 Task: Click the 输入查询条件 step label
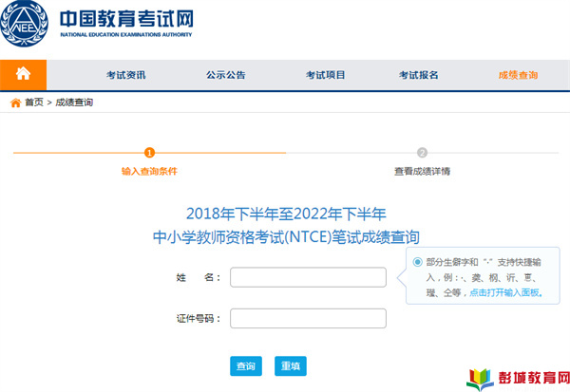[149, 171]
